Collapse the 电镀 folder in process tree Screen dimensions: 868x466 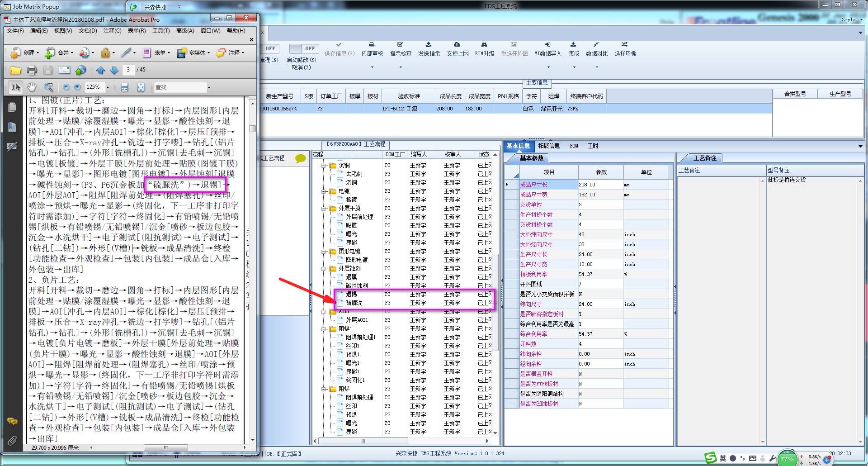pos(324,191)
